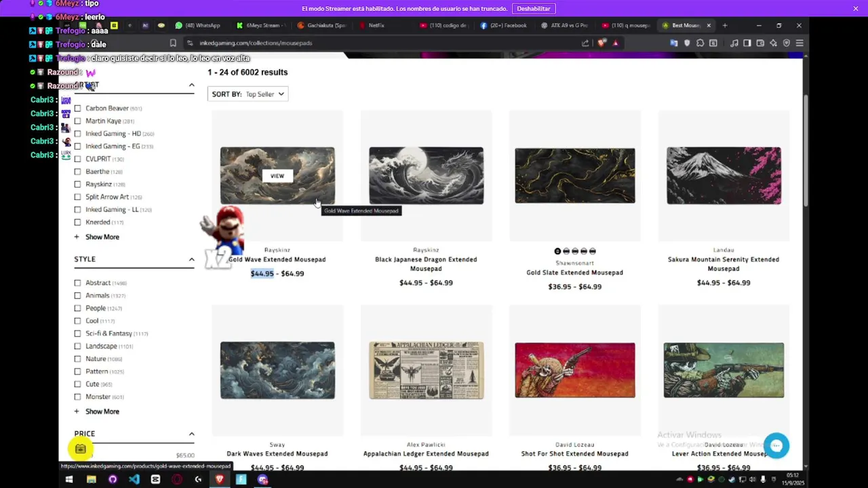Click VIEW on Gold Wave mousepad
Screen dimensions: 868x488
coord(277,176)
